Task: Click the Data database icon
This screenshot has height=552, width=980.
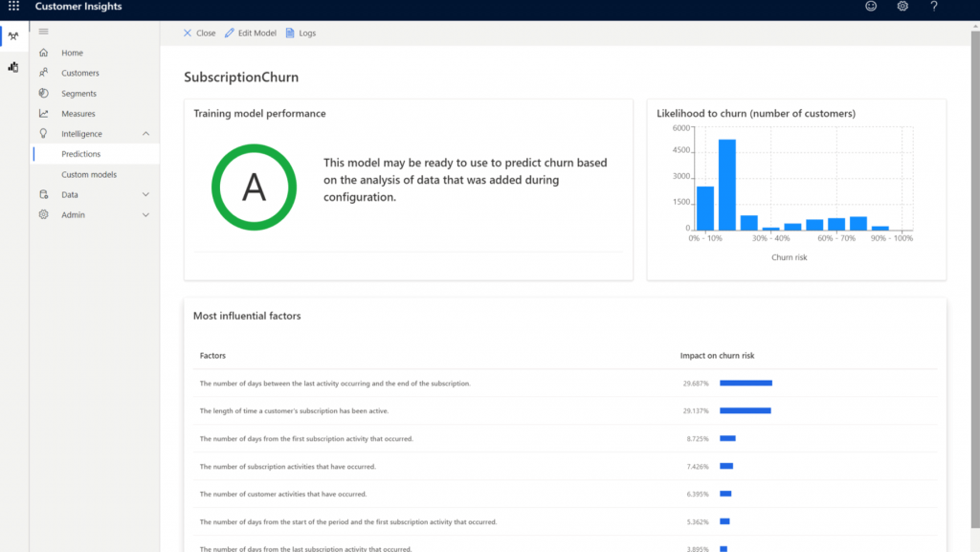Action: (x=43, y=194)
